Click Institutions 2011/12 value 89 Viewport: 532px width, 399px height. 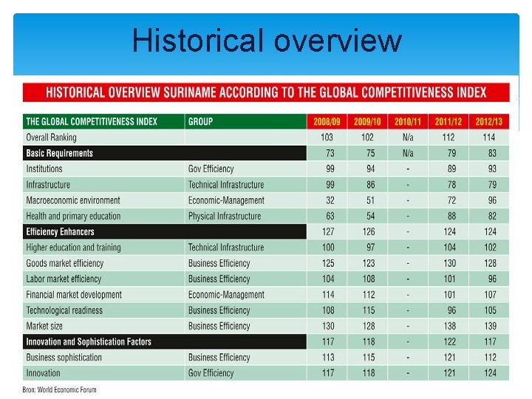[451, 168]
